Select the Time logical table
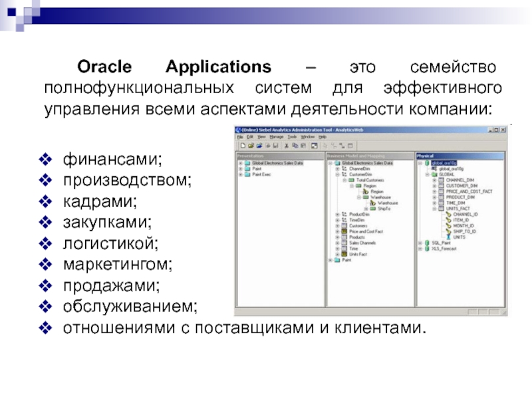 [x=354, y=248]
